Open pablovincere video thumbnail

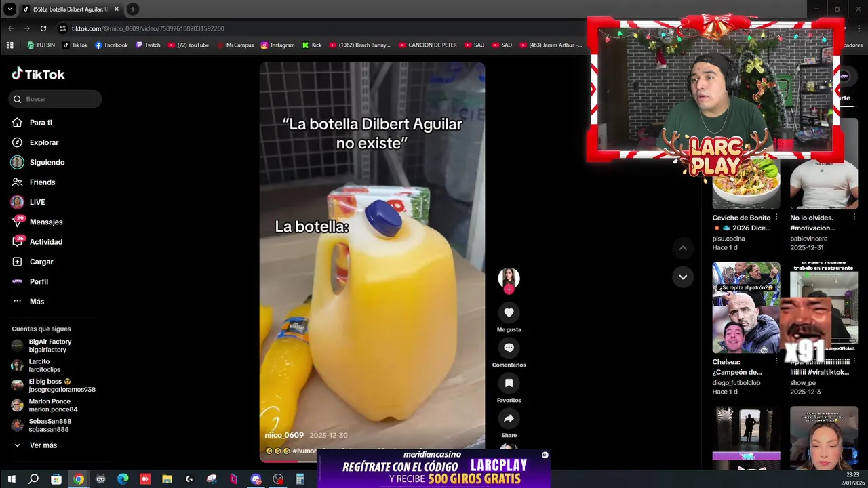click(824, 183)
